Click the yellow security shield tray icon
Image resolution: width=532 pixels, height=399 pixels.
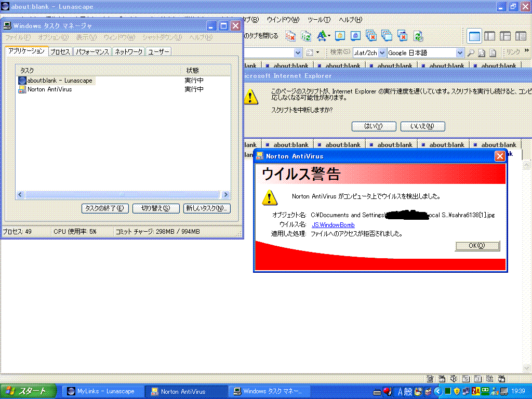[x=457, y=392]
